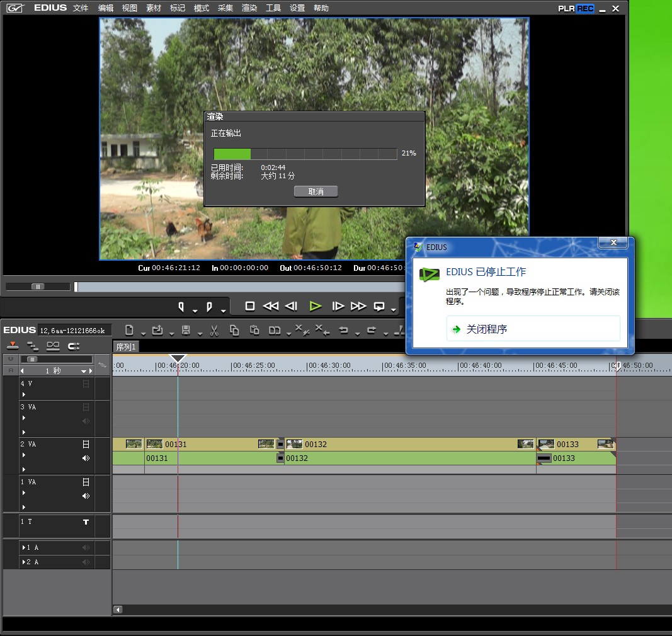Click the timeline playhead marker
Viewport: 672px width, 636px height.
point(178,359)
